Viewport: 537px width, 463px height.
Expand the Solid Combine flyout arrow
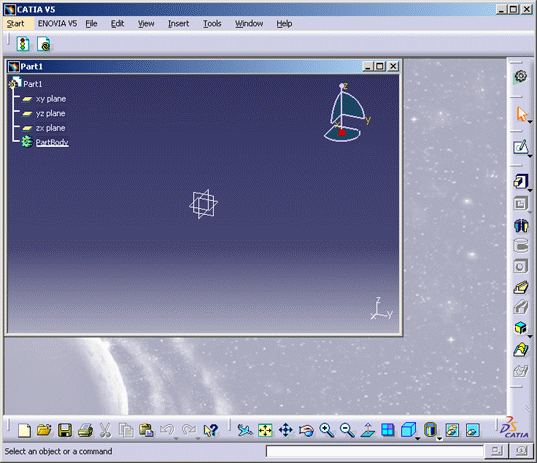click(x=530, y=337)
